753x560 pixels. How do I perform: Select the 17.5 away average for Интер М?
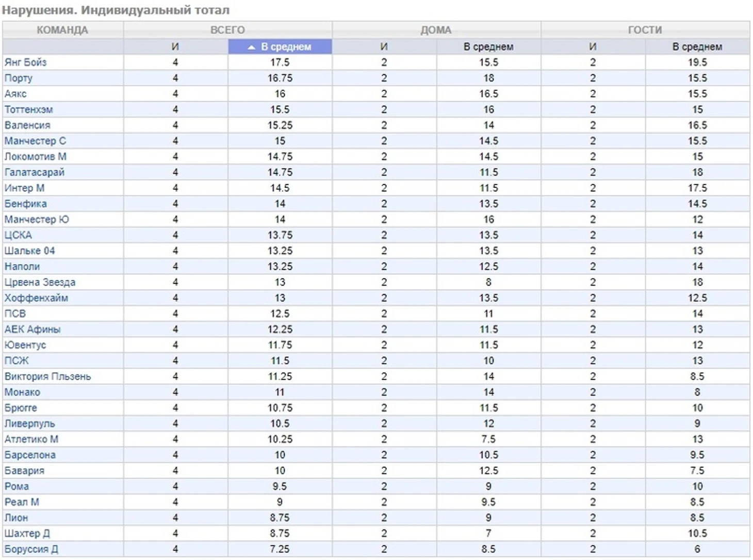click(697, 188)
